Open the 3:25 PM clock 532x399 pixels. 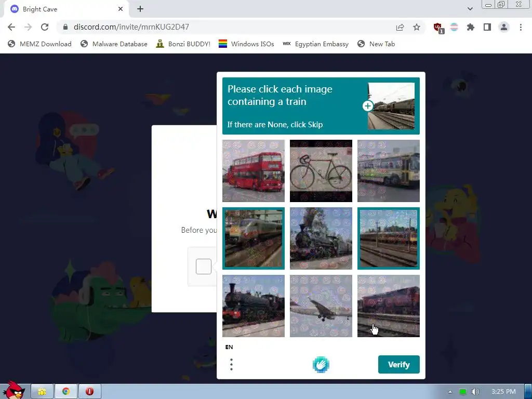point(503,392)
